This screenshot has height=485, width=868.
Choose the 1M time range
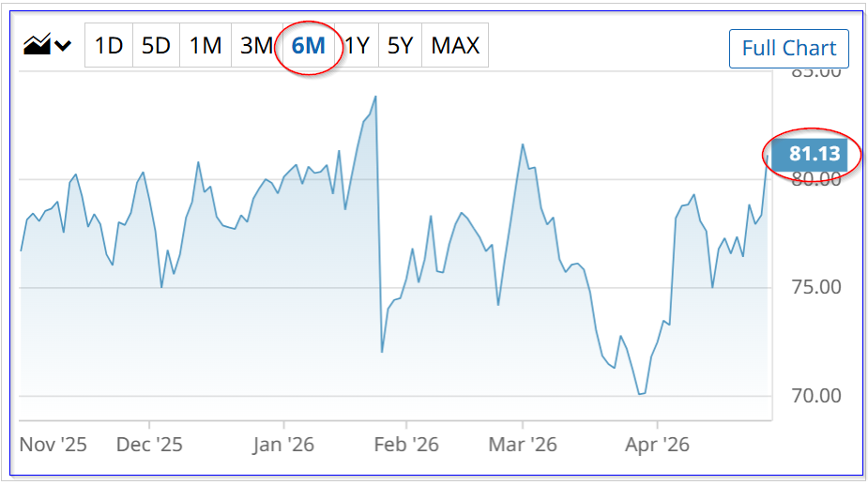(206, 45)
